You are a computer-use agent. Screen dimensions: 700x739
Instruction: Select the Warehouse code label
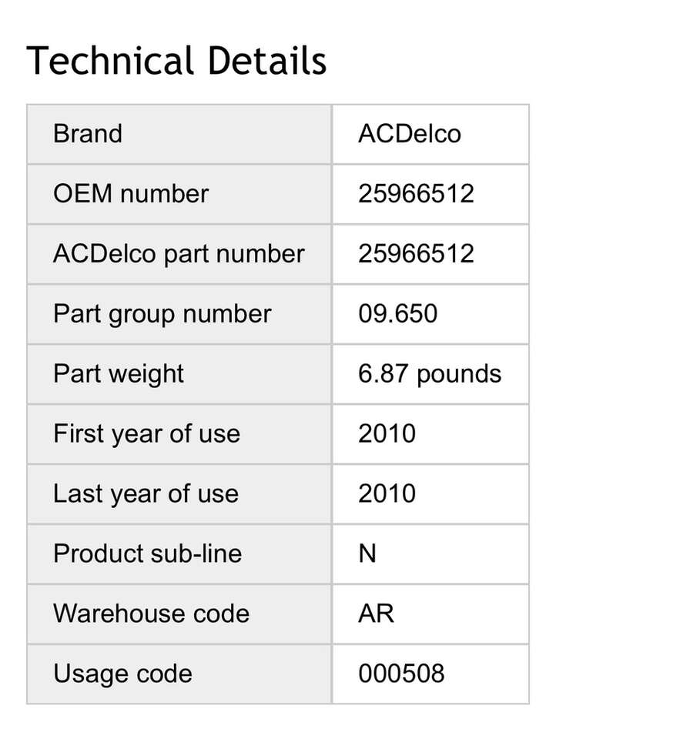click(x=151, y=614)
